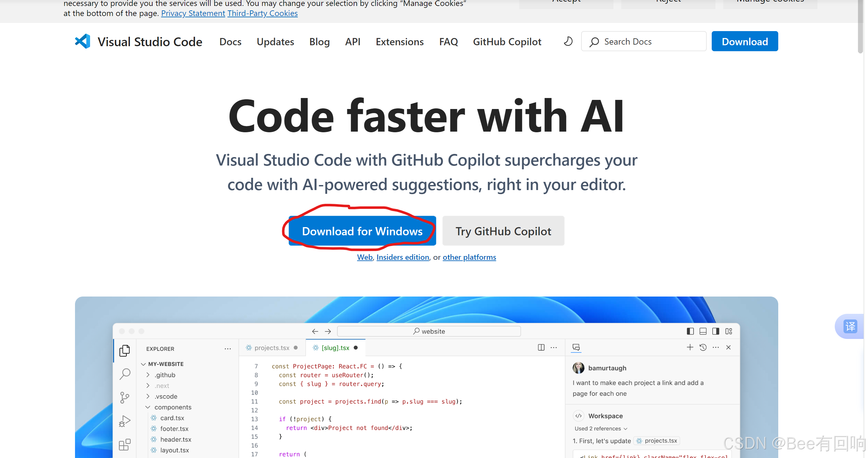The height and width of the screenshot is (458, 868).
Task: Click the page vertical scrollbar thumb
Action: [x=860, y=27]
